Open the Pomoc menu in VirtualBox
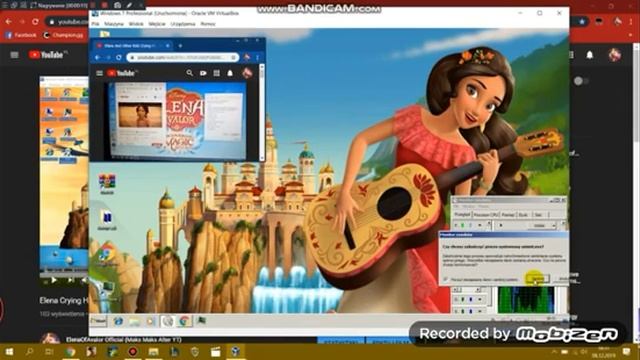Screen dimensions: 640x360 coord(208,24)
